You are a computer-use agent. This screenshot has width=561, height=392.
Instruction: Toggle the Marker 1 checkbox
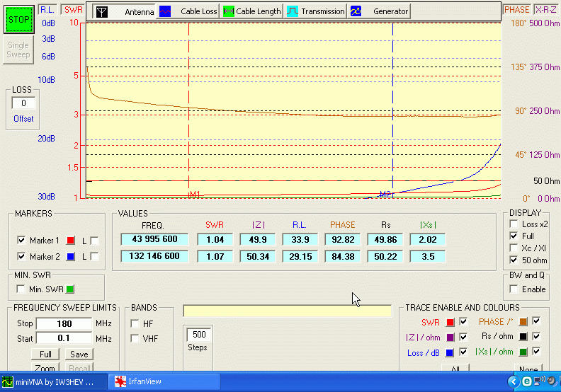(x=21, y=241)
